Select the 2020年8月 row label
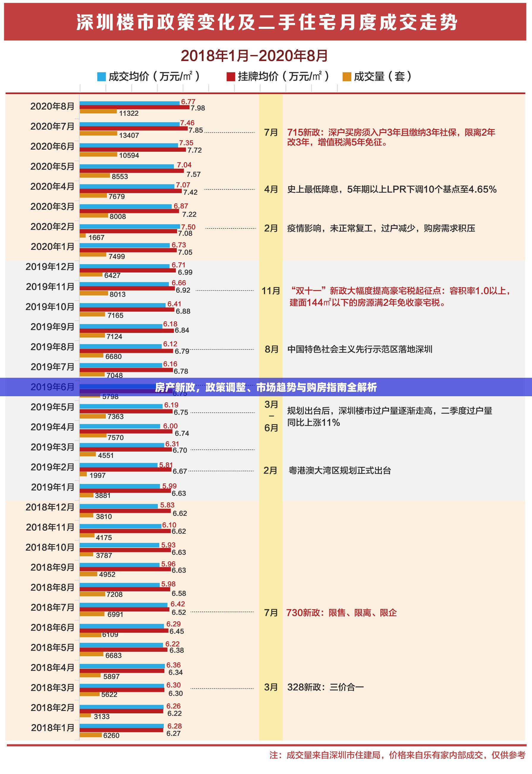Viewport: 532px width, 774px height. coord(52,106)
